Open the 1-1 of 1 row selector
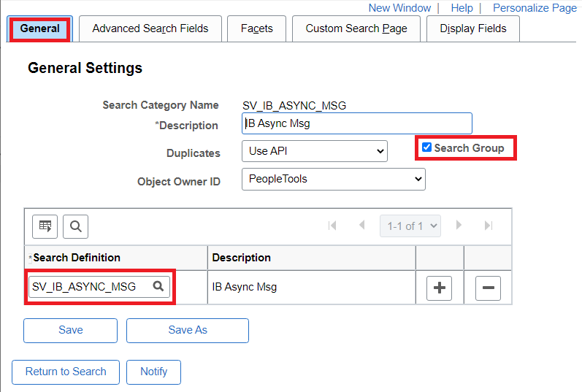The width and height of the screenshot is (582, 392). [x=410, y=226]
